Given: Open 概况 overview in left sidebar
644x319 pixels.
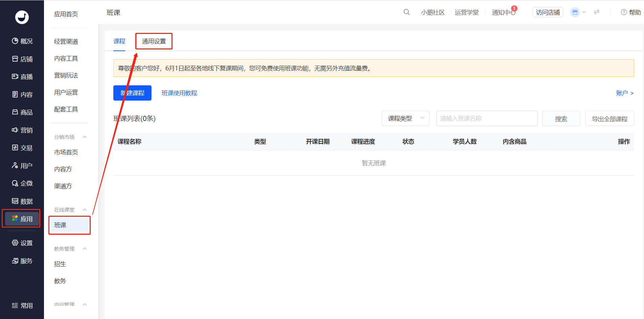Looking at the screenshot, I should coord(22,41).
